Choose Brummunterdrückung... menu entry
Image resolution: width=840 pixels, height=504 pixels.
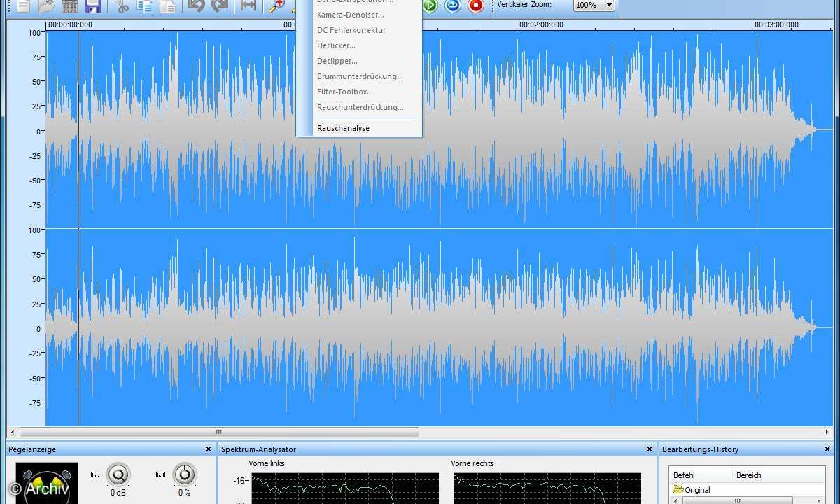(360, 76)
